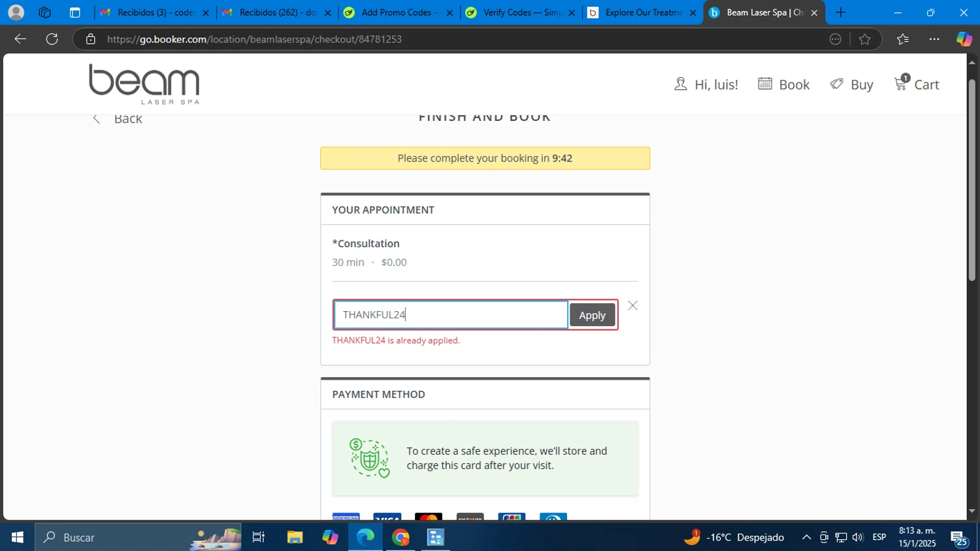The image size is (980, 551).
Task: Click the promo code input field
Action: pyautogui.click(x=451, y=314)
